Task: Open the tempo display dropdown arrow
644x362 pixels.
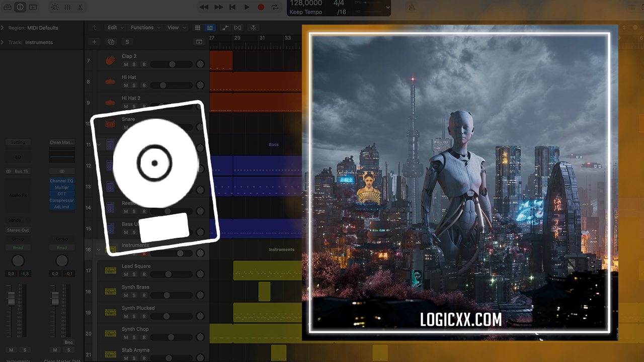Action: 387,8
